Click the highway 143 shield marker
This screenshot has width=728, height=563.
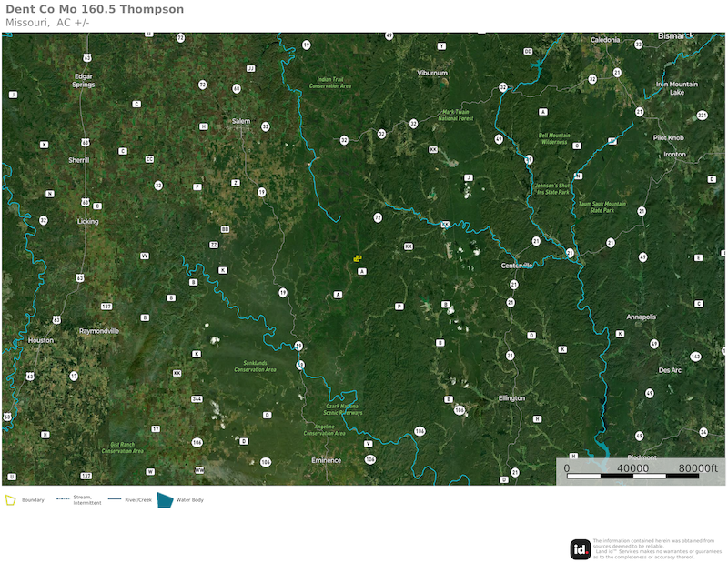pyautogui.click(x=695, y=357)
